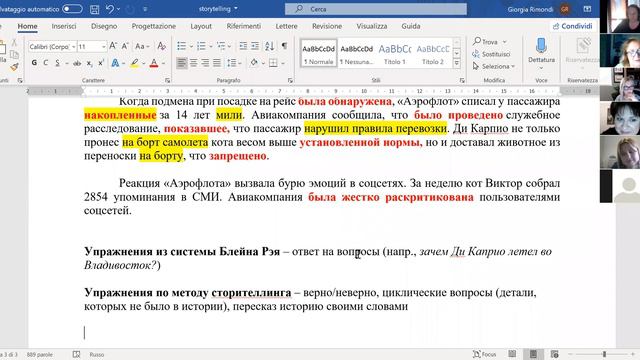This screenshot has width=640, height=360.
Task: Click the Sostituisci replace button
Action: 491,54
